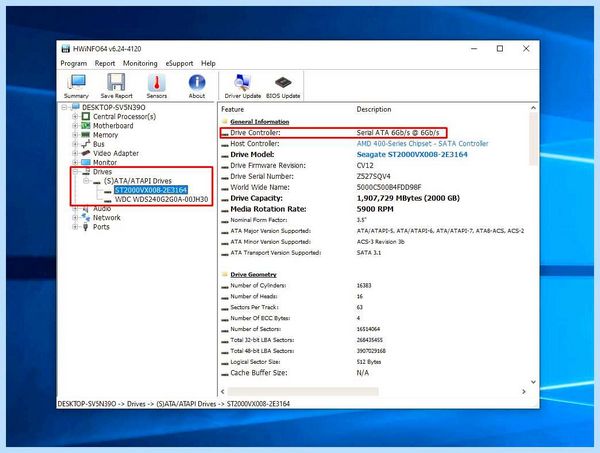Select the Motherboard tree icon
600x453 pixels.
(86, 125)
